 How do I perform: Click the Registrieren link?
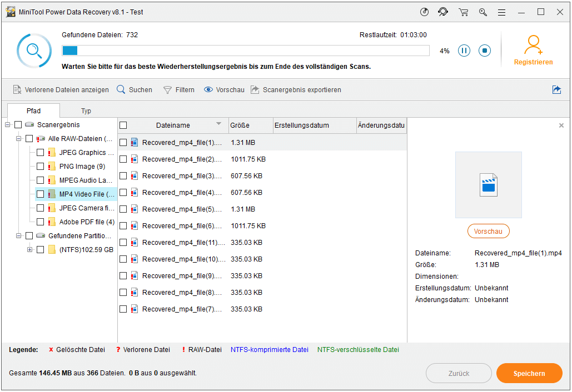point(533,62)
